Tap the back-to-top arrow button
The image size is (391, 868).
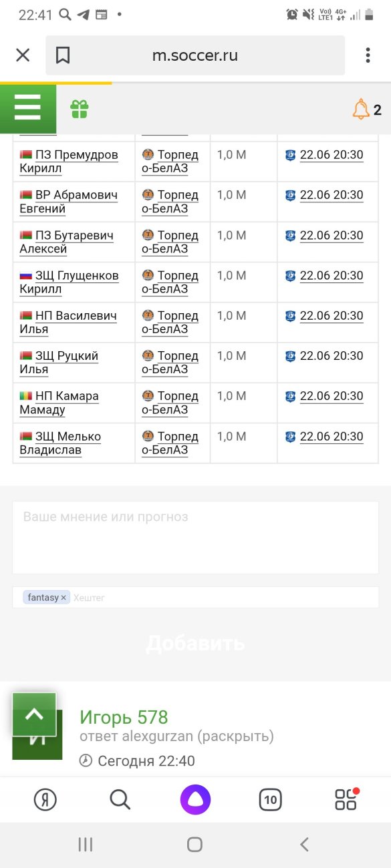pyautogui.click(x=34, y=714)
